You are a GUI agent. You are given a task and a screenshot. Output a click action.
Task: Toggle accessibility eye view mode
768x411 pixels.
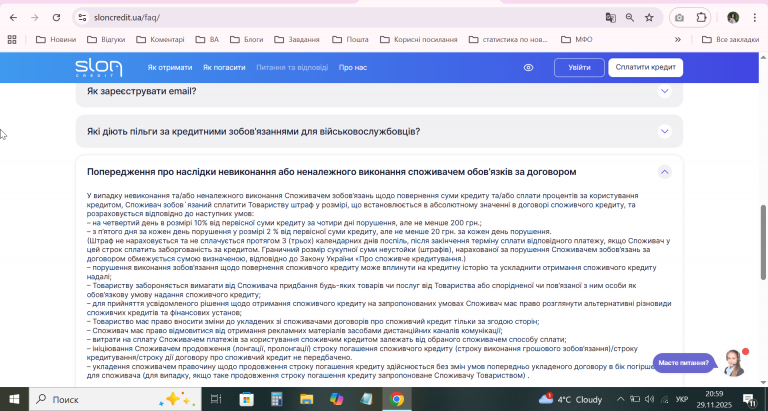528,68
